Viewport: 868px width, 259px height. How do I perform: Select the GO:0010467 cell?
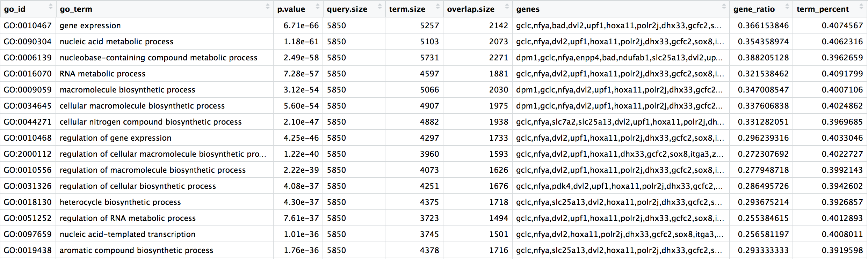pyautogui.click(x=28, y=25)
